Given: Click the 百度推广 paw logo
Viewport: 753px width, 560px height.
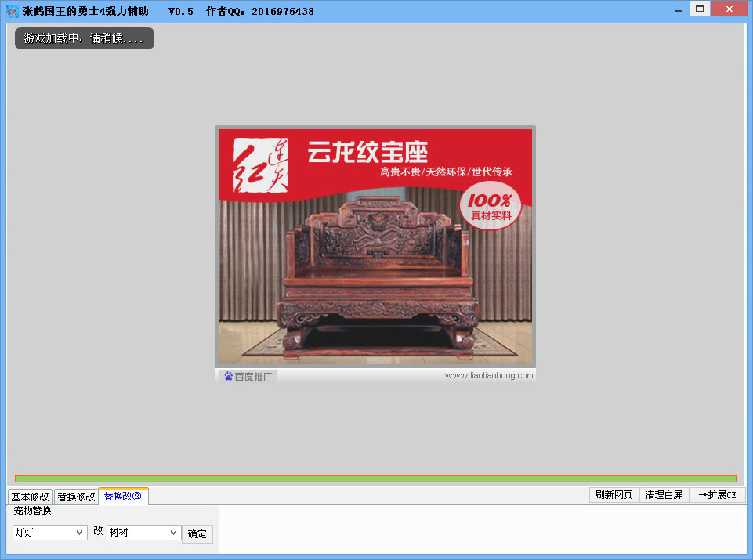Looking at the screenshot, I should tap(248, 376).
